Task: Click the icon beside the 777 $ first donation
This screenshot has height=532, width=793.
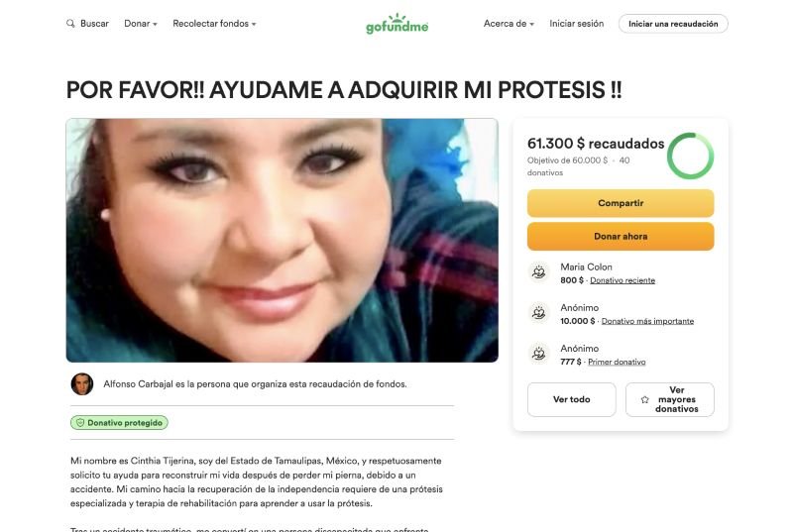Action: (538, 353)
